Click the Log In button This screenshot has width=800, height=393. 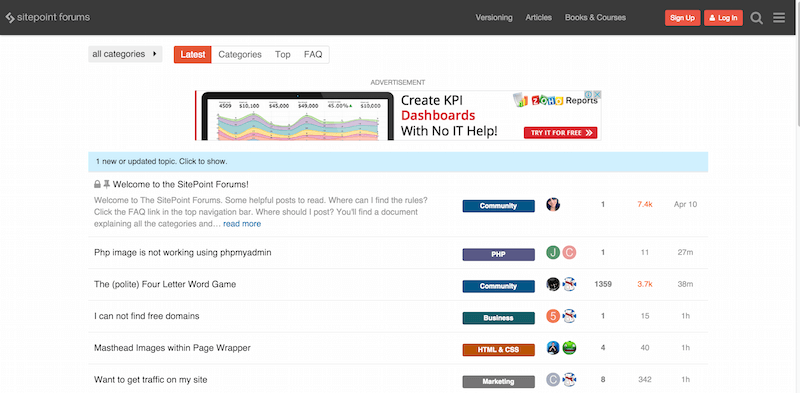tap(723, 18)
